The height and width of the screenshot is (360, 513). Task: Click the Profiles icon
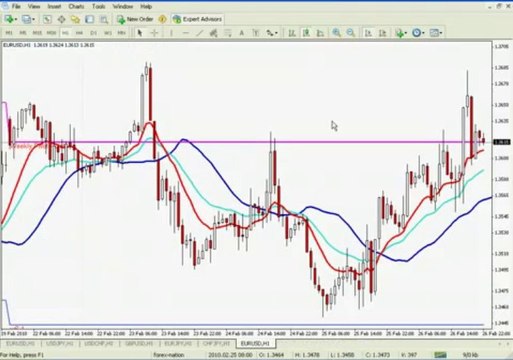pyautogui.click(x=26, y=19)
